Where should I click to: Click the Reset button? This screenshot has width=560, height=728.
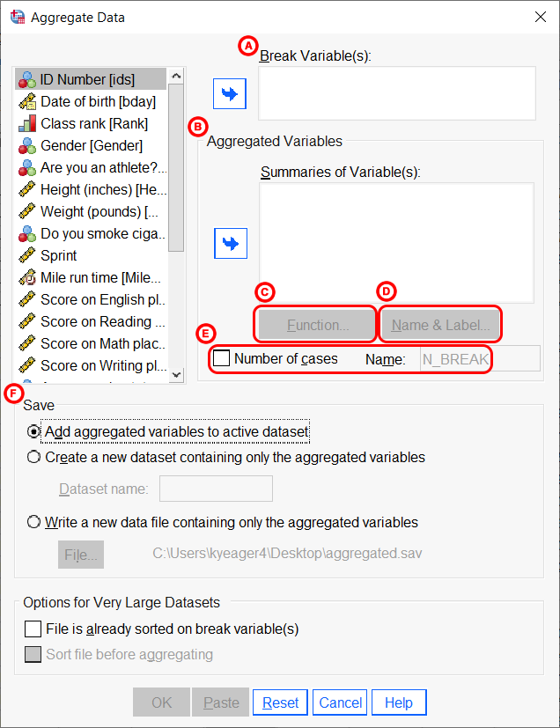279,702
